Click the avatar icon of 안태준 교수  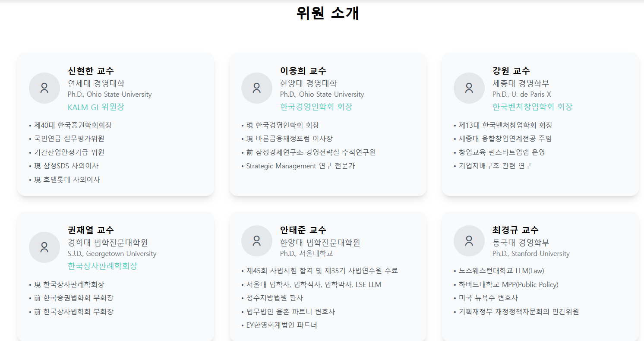click(257, 241)
